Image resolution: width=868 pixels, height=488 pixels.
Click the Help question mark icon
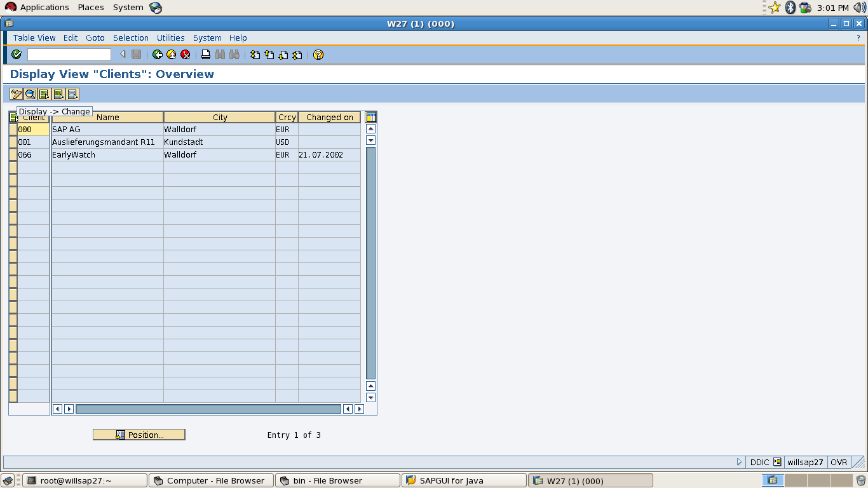(x=318, y=55)
